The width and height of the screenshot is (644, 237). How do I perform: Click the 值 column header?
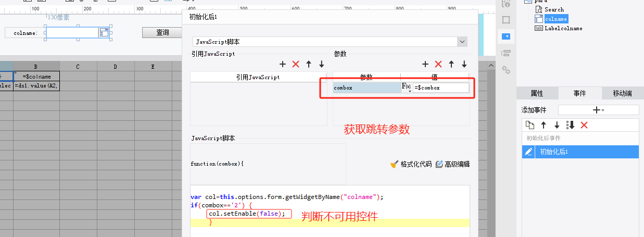coord(435,77)
